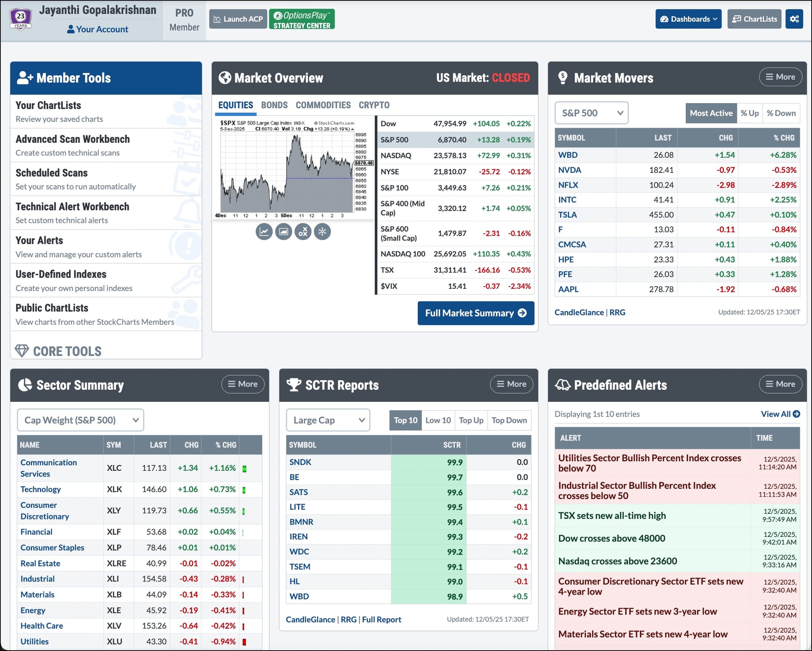The image size is (812, 651).
Task: Click the gallery view image icon
Action: pyautogui.click(x=283, y=232)
